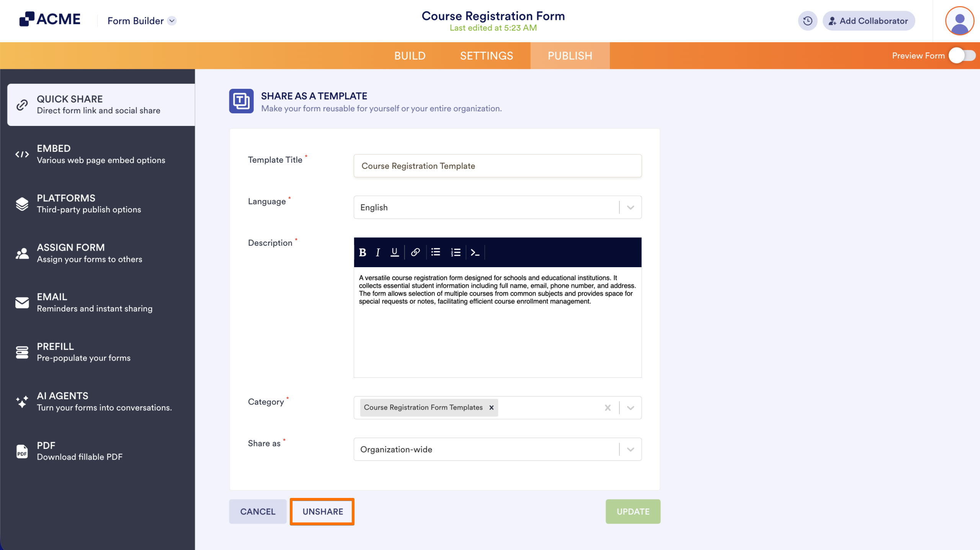
Task: Click the profile avatar icon
Action: point(959,20)
